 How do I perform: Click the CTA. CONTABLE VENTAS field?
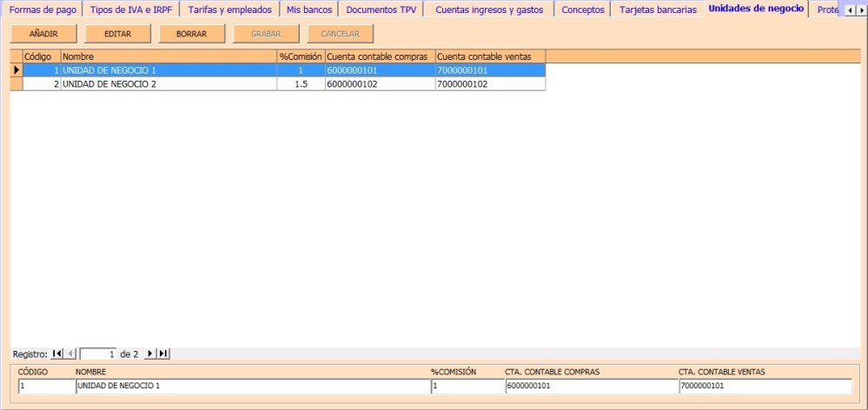pyautogui.click(x=765, y=386)
